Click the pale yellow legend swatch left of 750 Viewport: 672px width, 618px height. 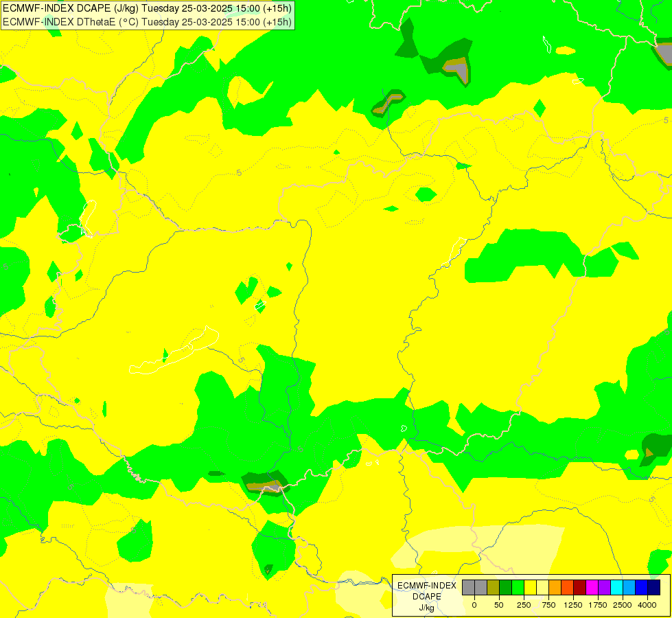542,587
